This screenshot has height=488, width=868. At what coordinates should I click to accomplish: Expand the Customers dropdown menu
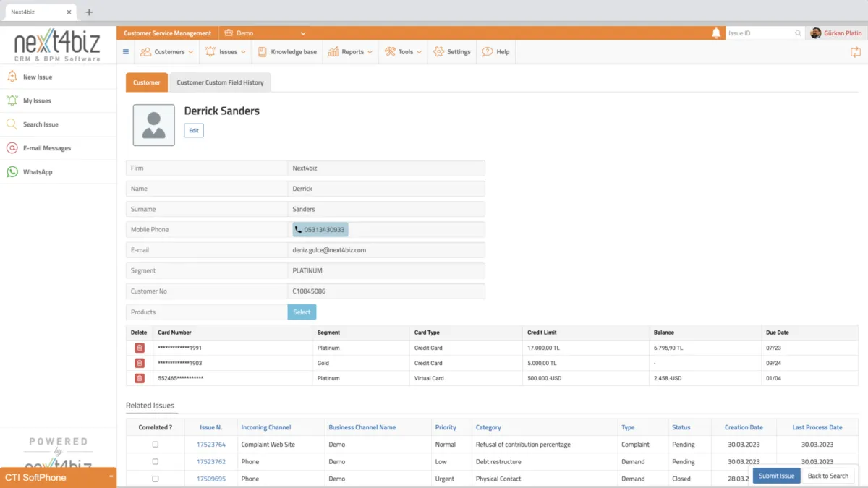pos(167,52)
